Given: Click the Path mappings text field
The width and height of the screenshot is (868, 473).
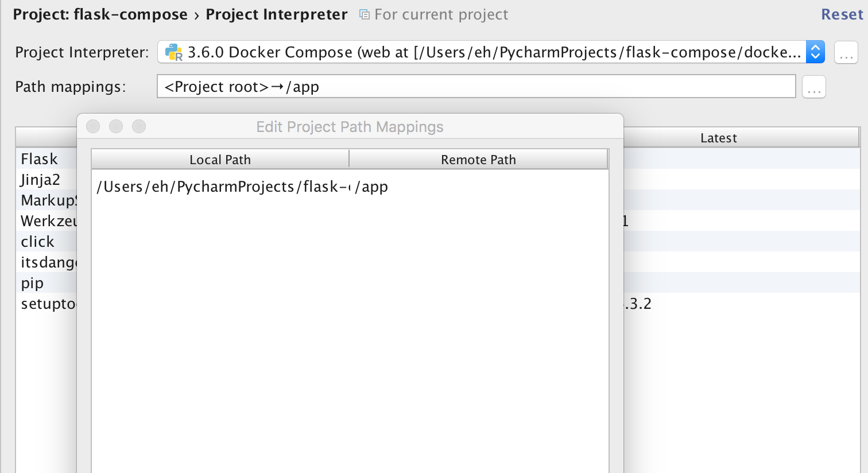Looking at the screenshot, I should click(x=476, y=87).
